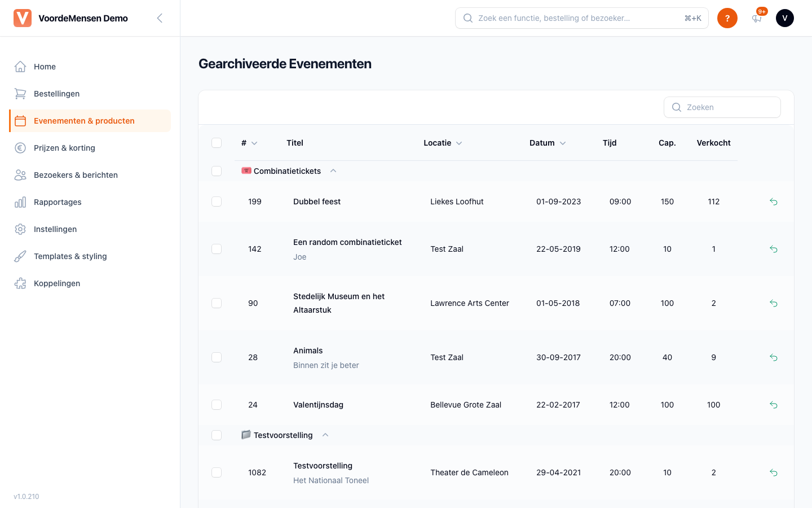The image size is (812, 508).
Task: Collapse the Combinatietickets group
Action: pos(333,171)
